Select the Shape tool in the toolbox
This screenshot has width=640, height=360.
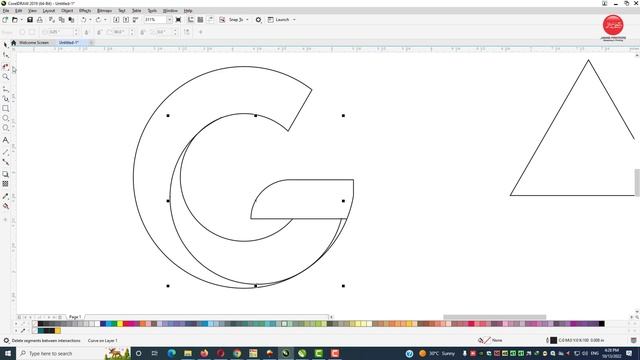pyautogui.click(x=5, y=55)
